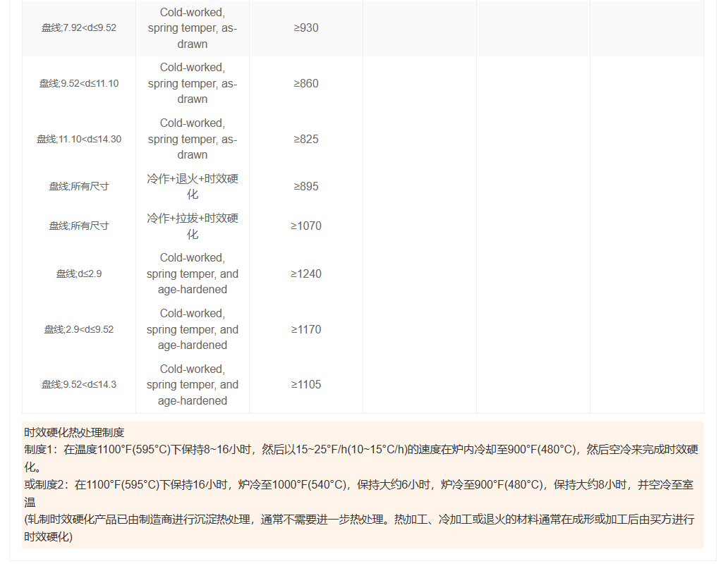Select the ≥1240 value cell

pos(306,274)
